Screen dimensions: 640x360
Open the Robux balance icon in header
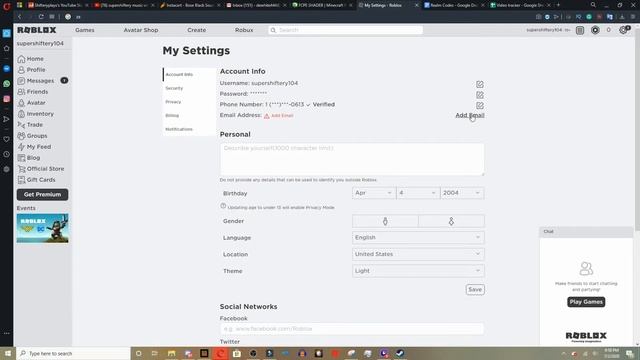595,30
